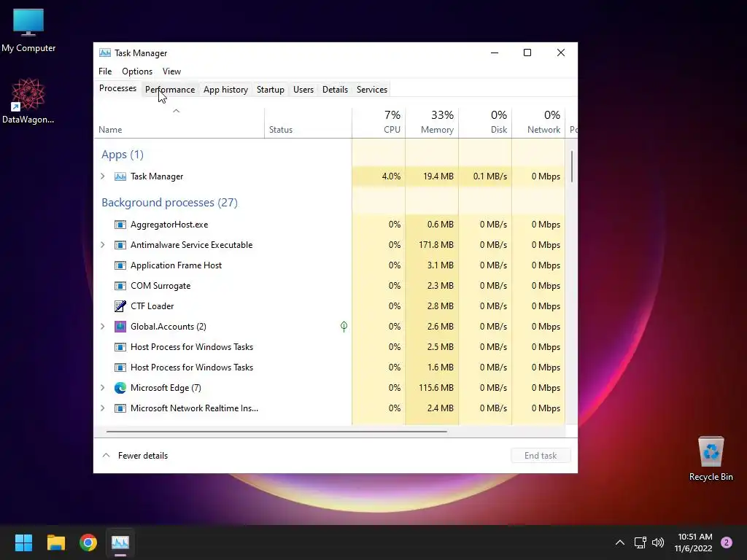Screen dimensions: 747x560
Task: Click the Apps (1) group heading
Action: click(x=123, y=155)
